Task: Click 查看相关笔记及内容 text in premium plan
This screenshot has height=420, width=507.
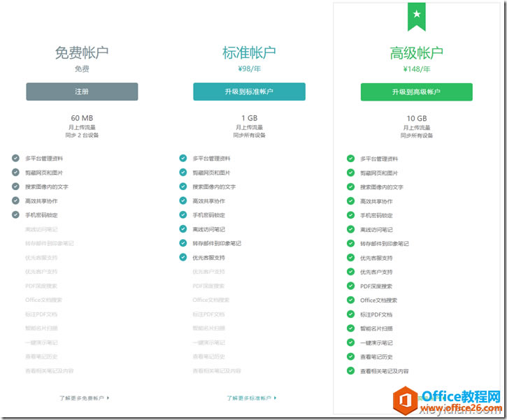Action: (x=385, y=371)
